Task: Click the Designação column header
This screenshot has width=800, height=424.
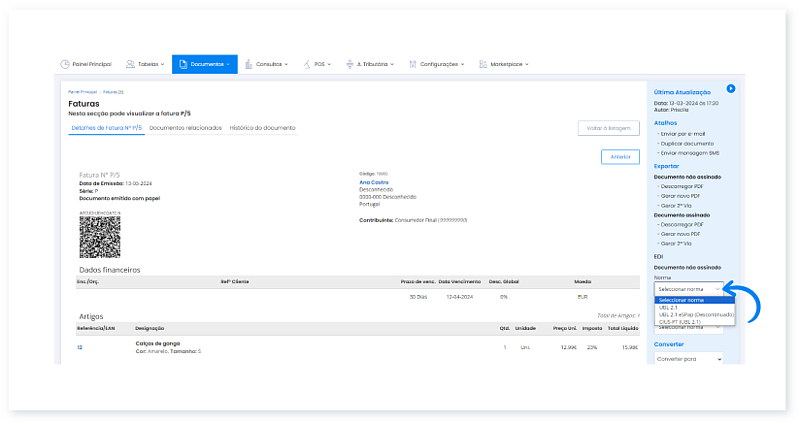Action: point(149,329)
